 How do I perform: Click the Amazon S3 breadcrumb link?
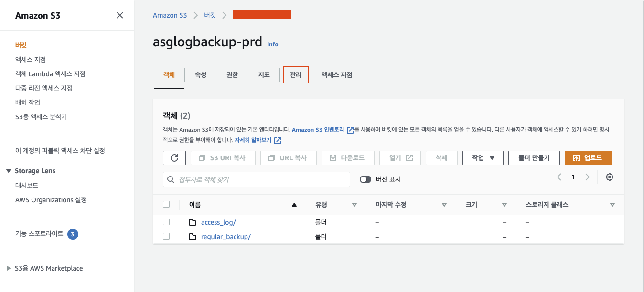[170, 15]
